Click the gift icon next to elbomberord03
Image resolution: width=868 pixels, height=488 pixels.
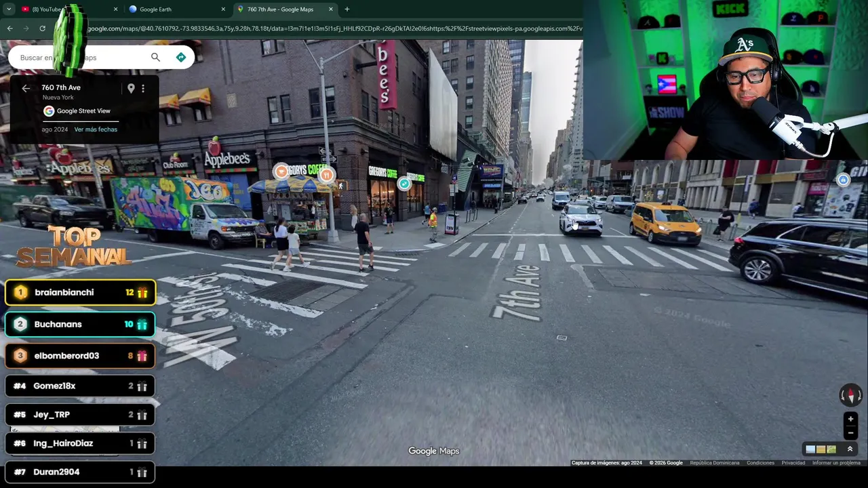point(142,356)
